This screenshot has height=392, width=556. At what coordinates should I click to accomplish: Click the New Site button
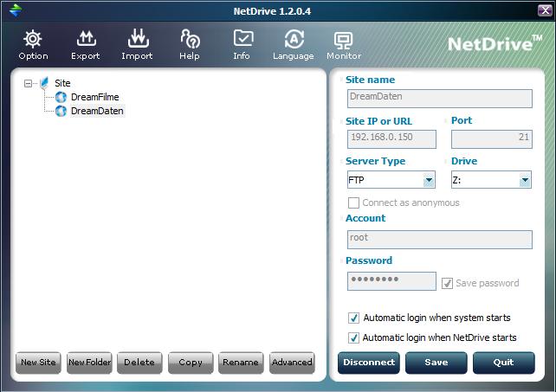[38, 363]
